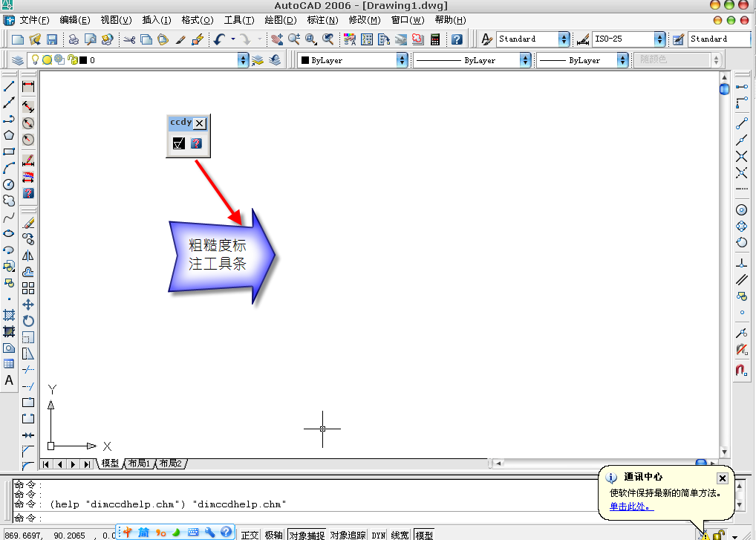
Task: Open the 标注(N) menu
Action: 322,20
